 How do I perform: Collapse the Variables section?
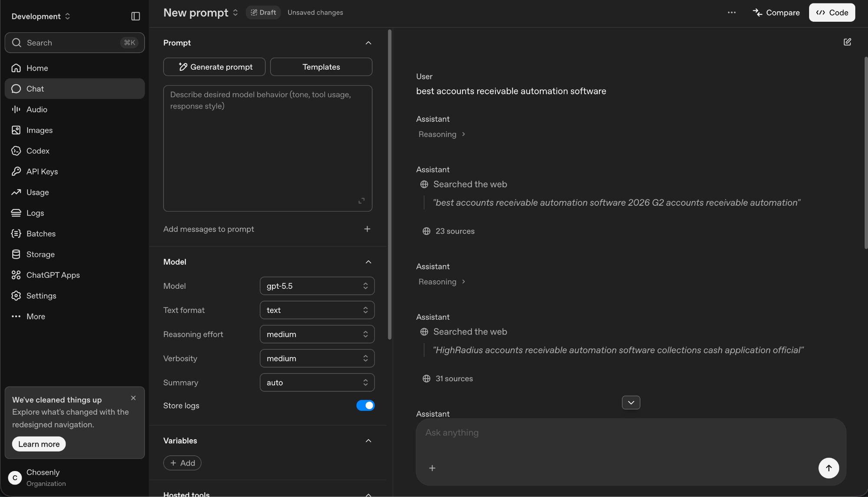[368, 441]
